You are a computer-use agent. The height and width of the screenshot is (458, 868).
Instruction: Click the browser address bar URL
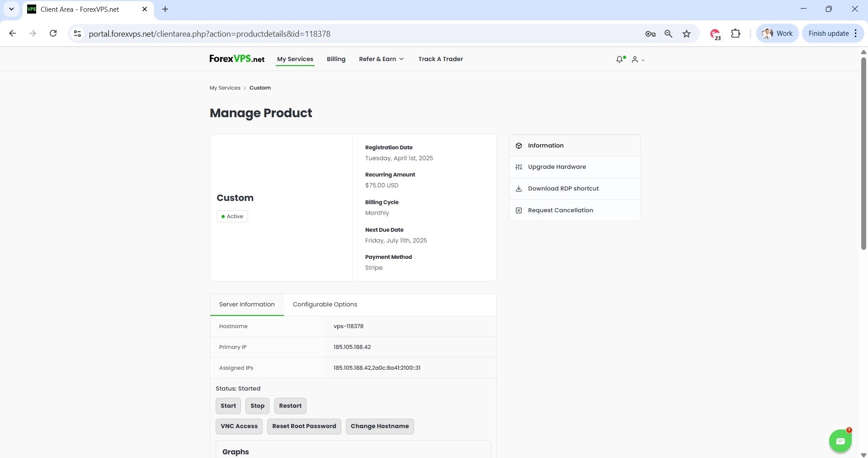pyautogui.click(x=210, y=34)
